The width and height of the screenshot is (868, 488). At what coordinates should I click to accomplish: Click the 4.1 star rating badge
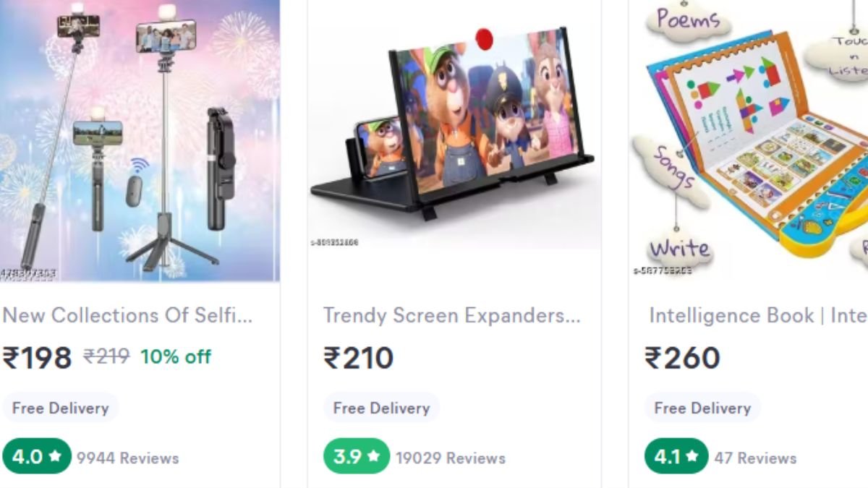pyautogui.click(x=676, y=457)
